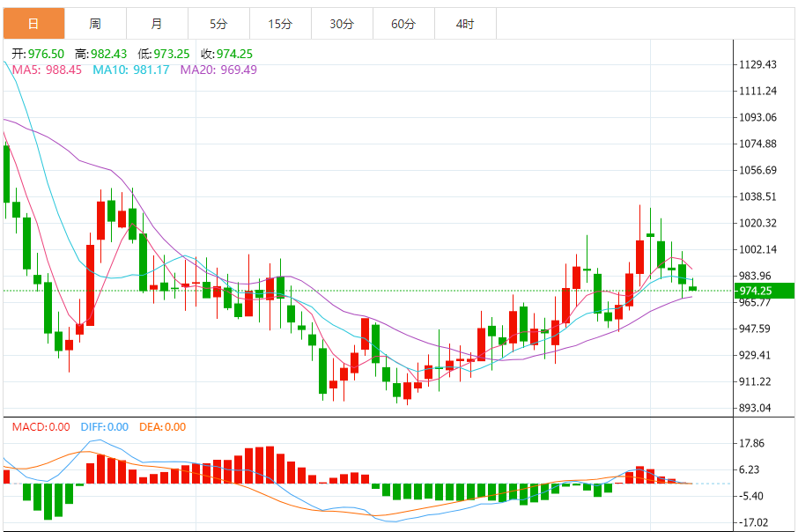Click the 947.59 price axis label

pos(755,329)
